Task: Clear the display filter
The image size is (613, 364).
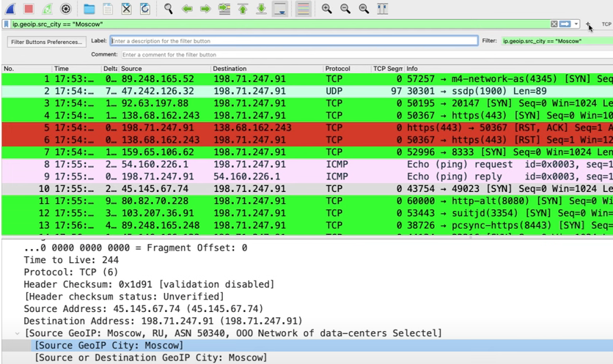Action: coord(554,24)
